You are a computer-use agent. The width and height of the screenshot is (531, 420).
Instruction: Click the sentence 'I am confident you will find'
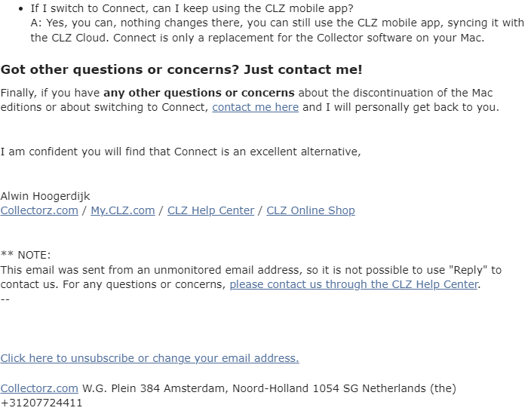click(x=180, y=152)
